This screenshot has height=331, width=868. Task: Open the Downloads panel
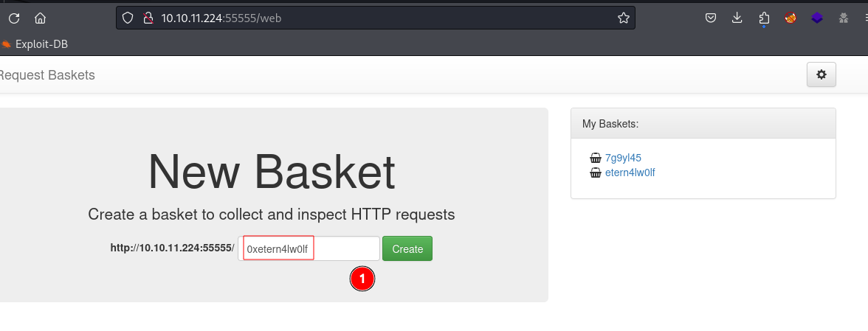pyautogui.click(x=737, y=18)
